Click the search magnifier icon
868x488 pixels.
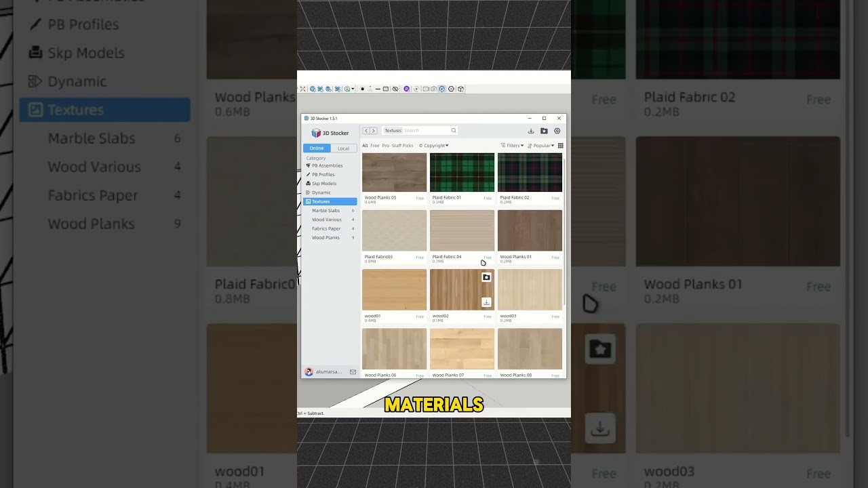click(x=454, y=130)
